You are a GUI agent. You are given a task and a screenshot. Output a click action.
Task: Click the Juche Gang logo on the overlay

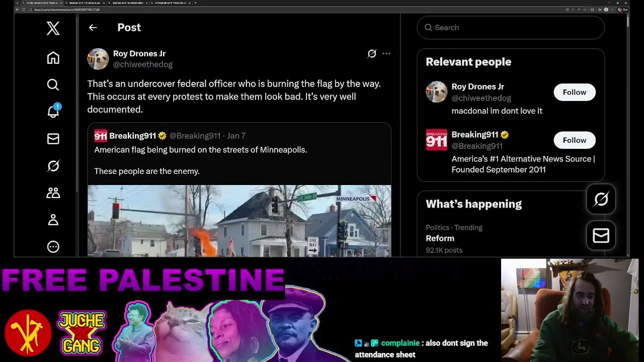coord(82,332)
